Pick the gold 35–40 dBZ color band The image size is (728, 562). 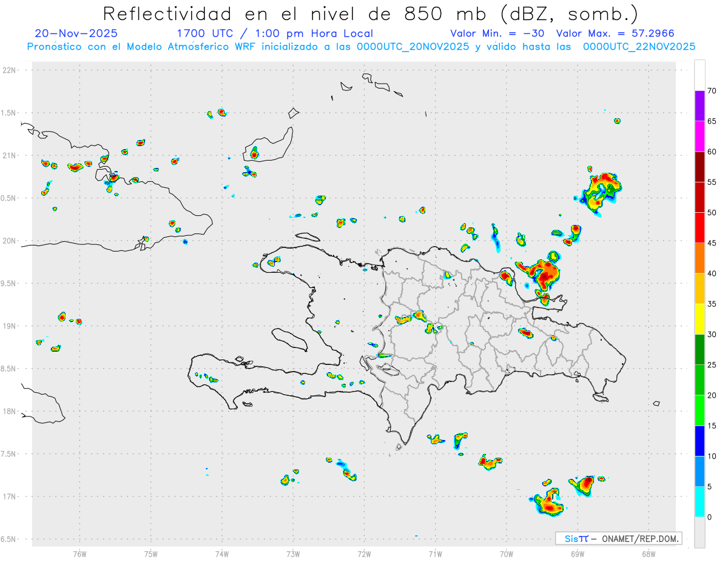coord(699,289)
